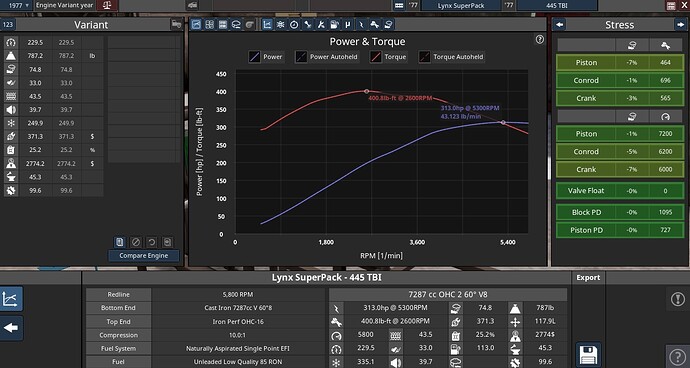
Task: Click the Top End value Iron Perf OHC-16
Action: (x=238, y=322)
